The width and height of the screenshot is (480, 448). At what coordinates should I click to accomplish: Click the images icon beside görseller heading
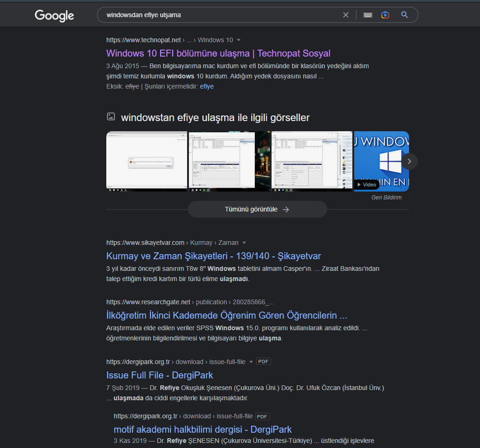[x=111, y=116]
